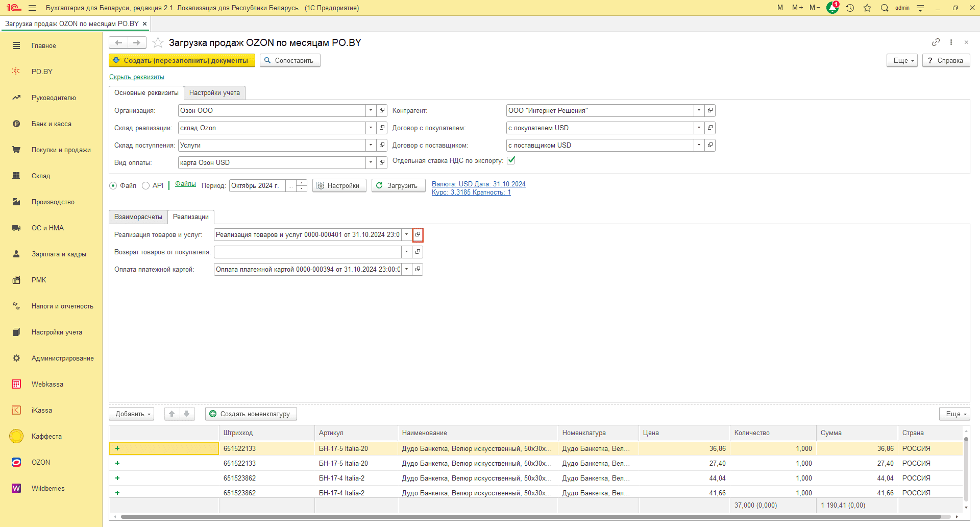
Task: Open the Контрагент record with open icon
Action: click(710, 110)
